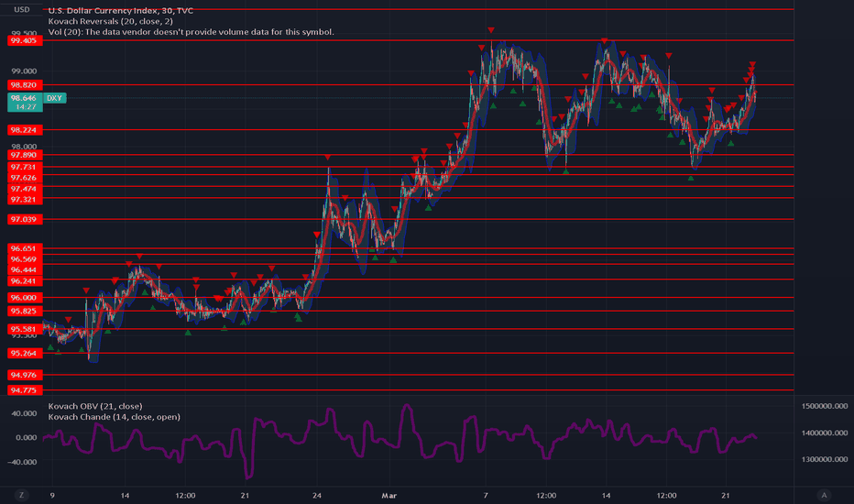Click the 7 date label on time axis
Image resolution: width=854 pixels, height=504 pixels.
(486, 495)
